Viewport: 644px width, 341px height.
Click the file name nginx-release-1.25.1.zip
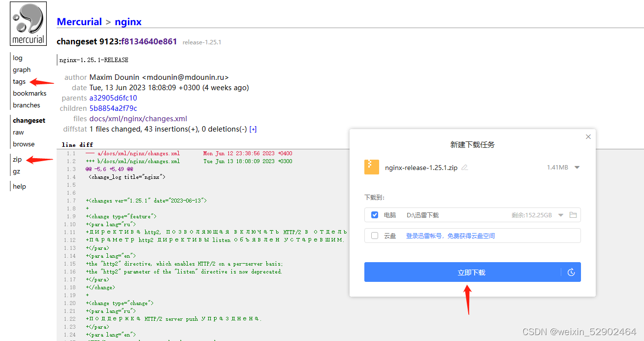[421, 168]
